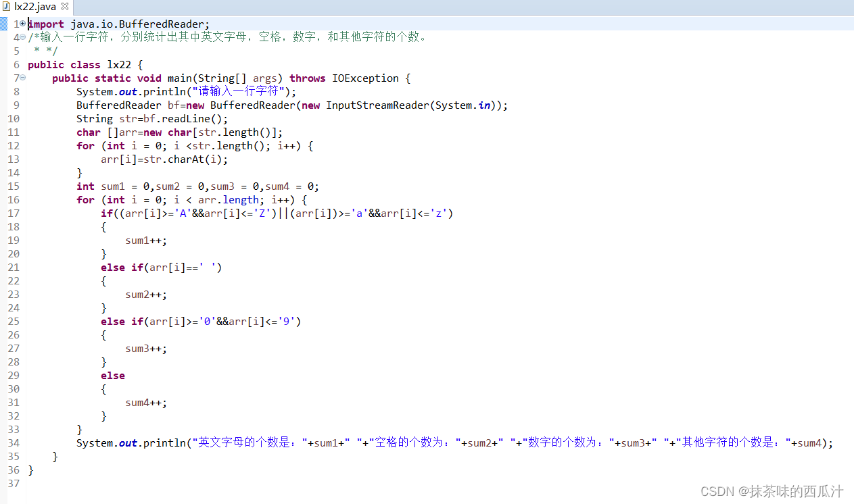854x504 pixels.
Task: Click the final closing brace on line 36
Action: tap(30, 470)
